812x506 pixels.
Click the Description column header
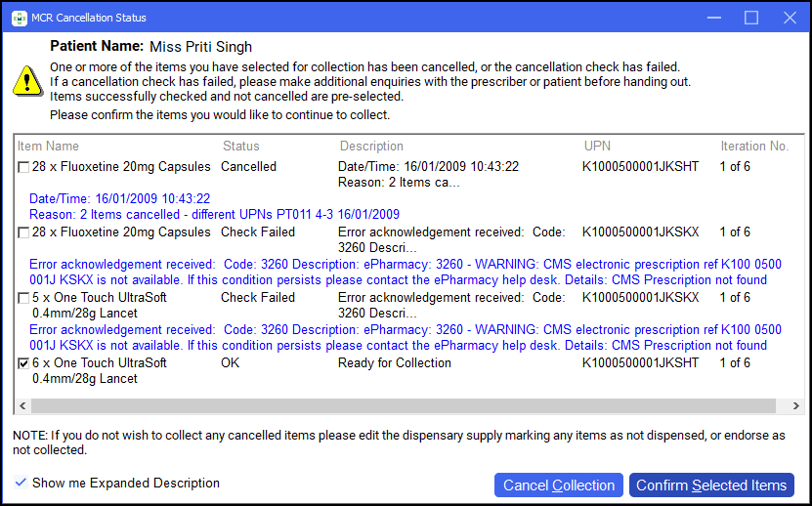(x=371, y=147)
